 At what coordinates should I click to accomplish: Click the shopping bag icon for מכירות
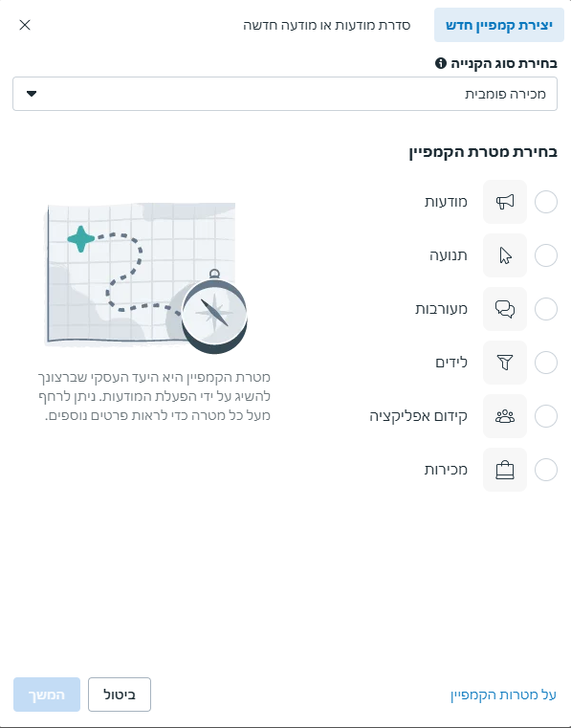pos(505,470)
